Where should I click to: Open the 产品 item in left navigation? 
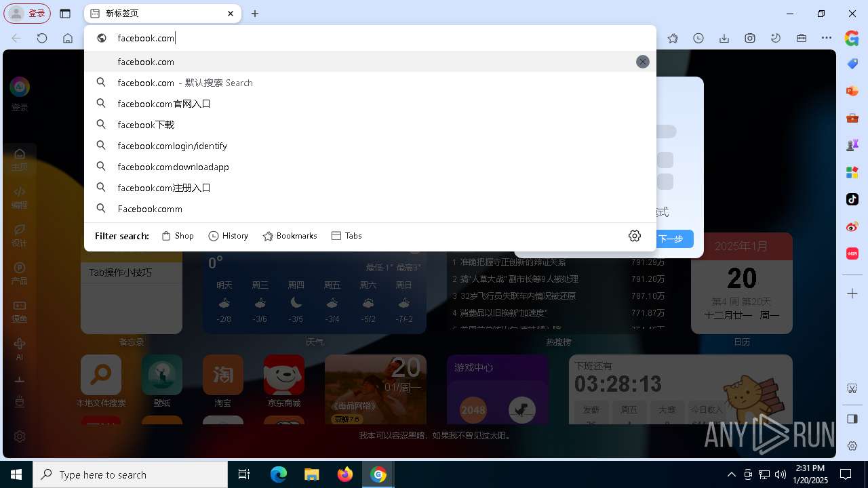click(20, 273)
